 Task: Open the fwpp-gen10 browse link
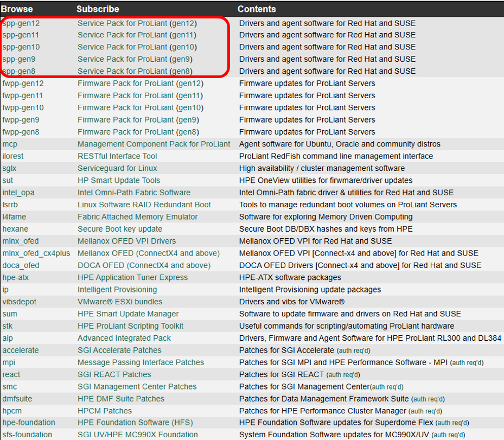coord(23,107)
